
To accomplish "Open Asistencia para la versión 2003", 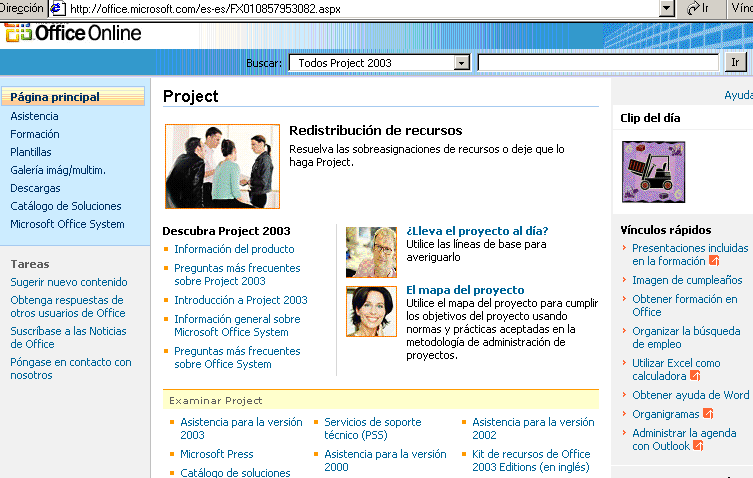I will (x=241, y=429).
